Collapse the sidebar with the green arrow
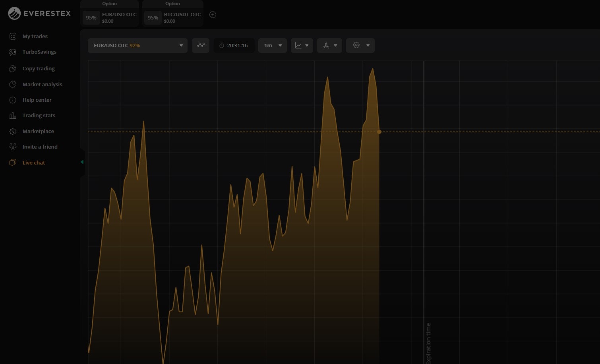The image size is (600, 364). coord(82,162)
